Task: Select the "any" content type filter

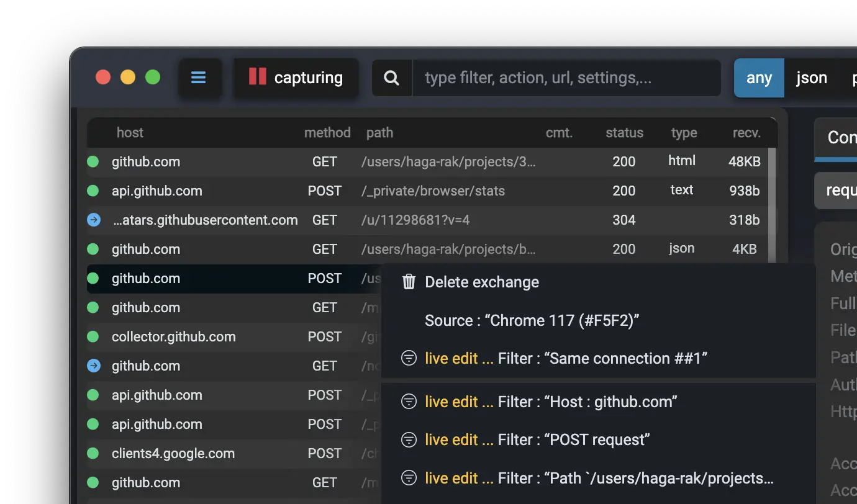Action: (759, 78)
